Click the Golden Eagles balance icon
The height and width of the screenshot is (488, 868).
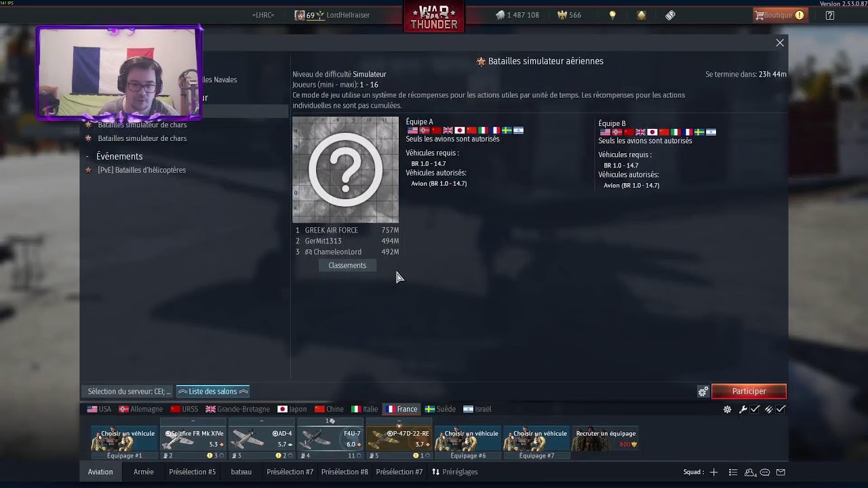point(562,15)
